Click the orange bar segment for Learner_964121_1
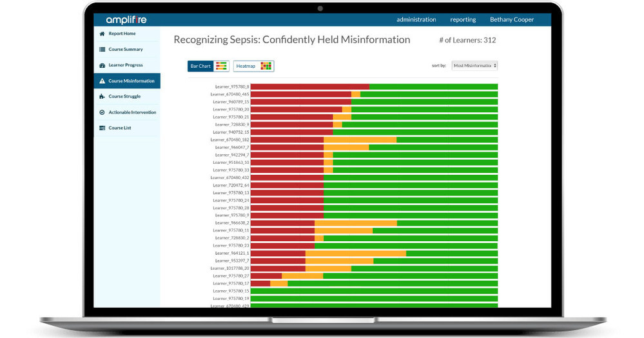The image size is (644, 338). (x=355, y=253)
